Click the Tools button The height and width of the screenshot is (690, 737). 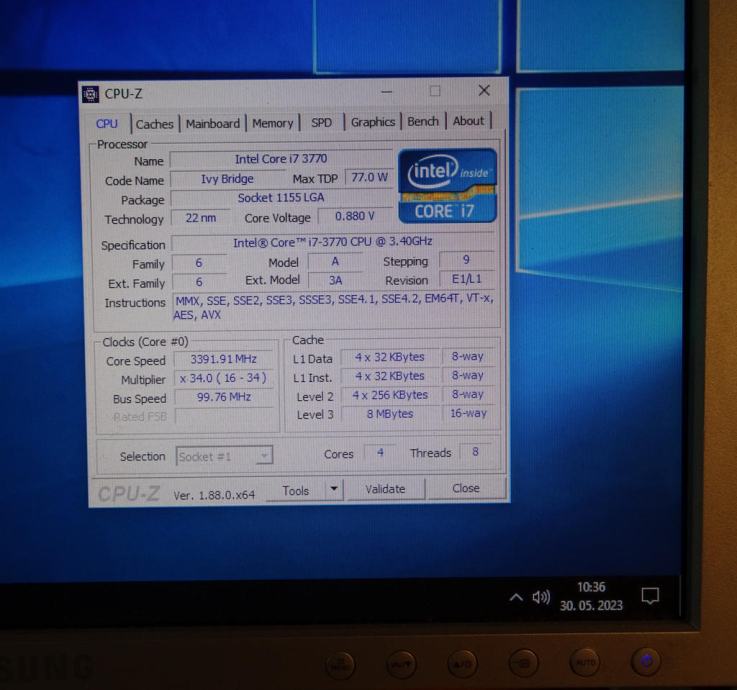(x=296, y=491)
